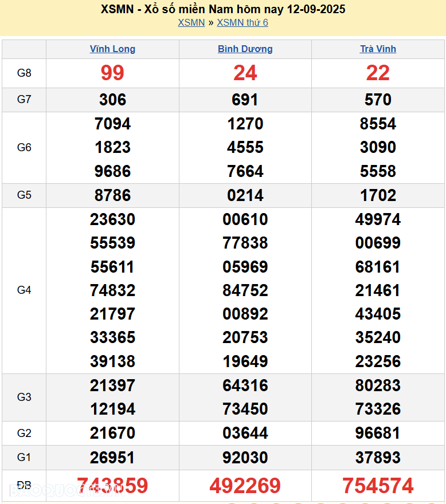
Task: Open the Trà Vinh column header link
Action: (x=378, y=49)
